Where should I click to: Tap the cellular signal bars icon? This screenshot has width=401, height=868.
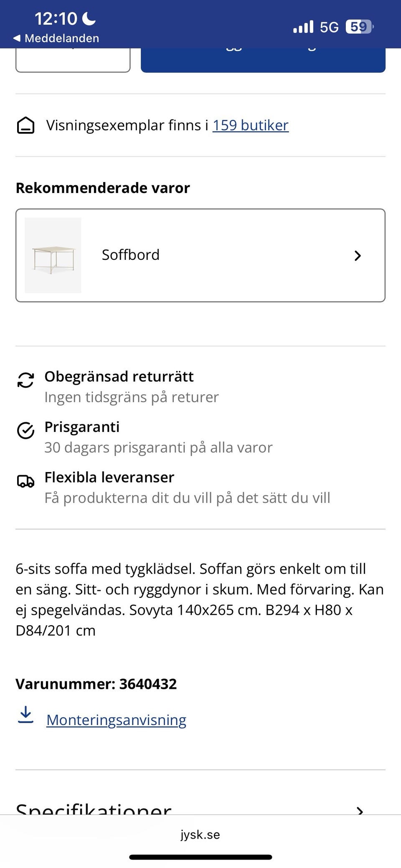tap(303, 27)
